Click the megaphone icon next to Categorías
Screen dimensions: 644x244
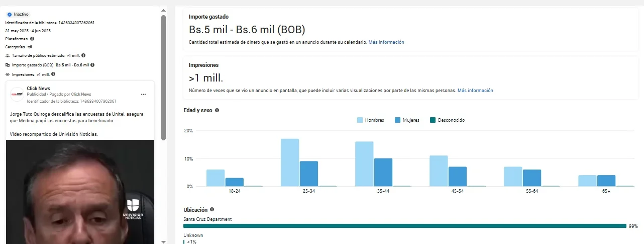point(30,47)
